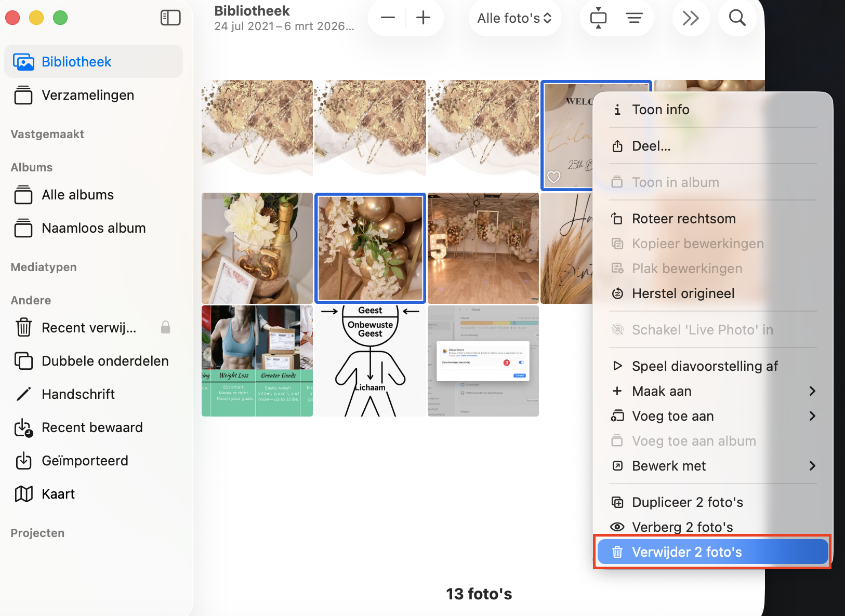Toggle the sidebar visibility button

point(170,18)
